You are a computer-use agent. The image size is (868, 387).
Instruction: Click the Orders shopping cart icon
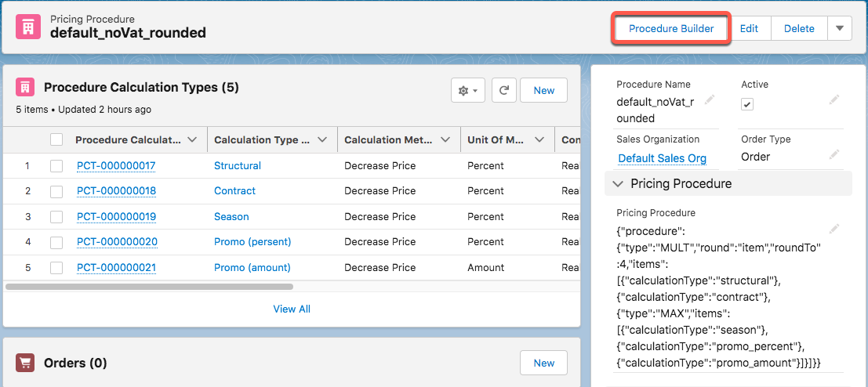click(x=24, y=363)
